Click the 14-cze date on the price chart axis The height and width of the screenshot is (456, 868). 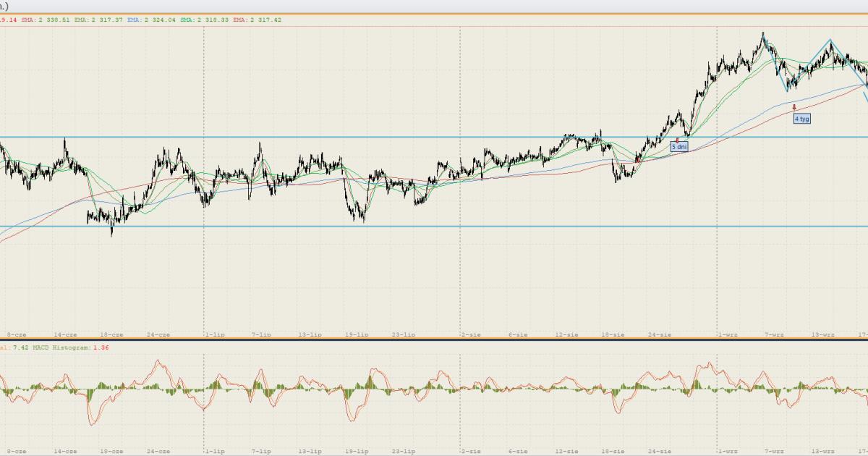[x=67, y=335]
